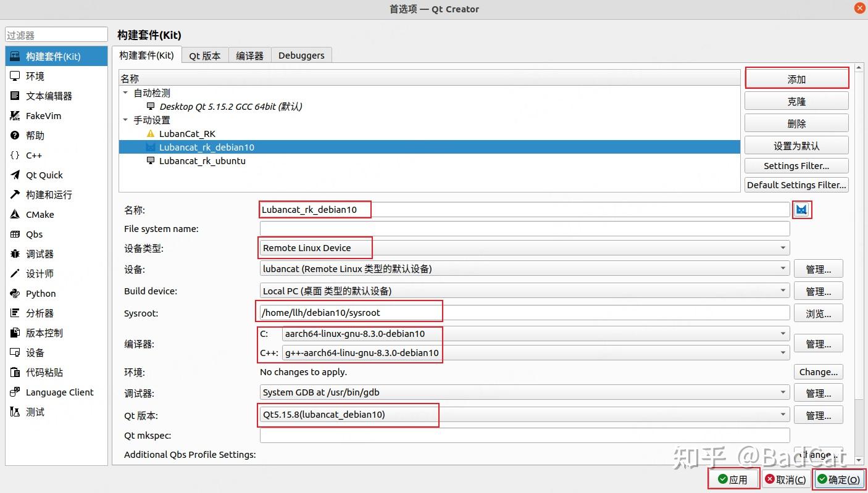Screen dimensions: 868x493
Task: Click the warning icon beside LubanCat_RK
Action: point(151,133)
